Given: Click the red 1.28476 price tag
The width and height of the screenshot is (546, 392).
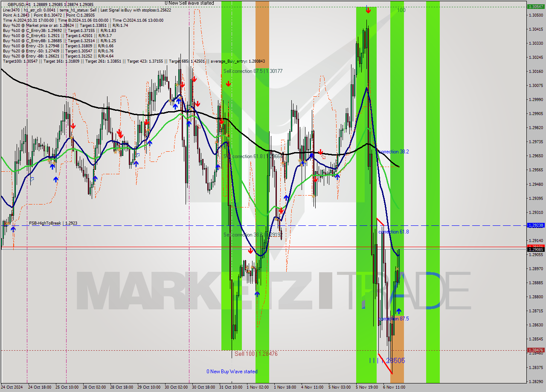Looking at the screenshot, I should 536,350.
